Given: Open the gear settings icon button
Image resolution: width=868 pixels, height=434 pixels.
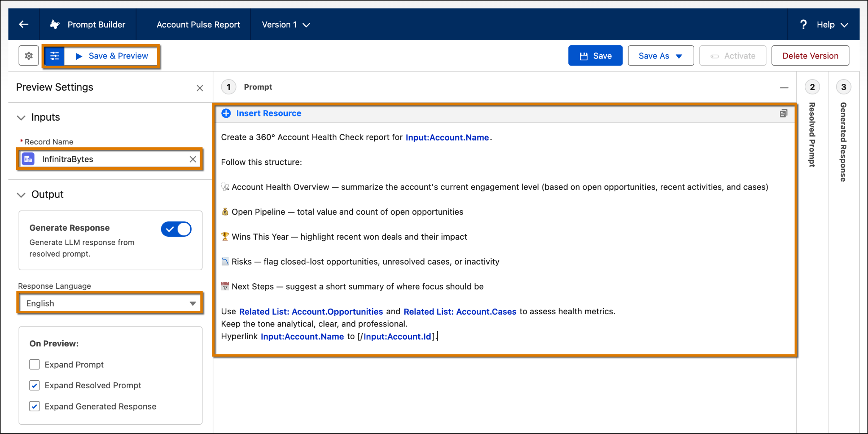Looking at the screenshot, I should point(29,56).
